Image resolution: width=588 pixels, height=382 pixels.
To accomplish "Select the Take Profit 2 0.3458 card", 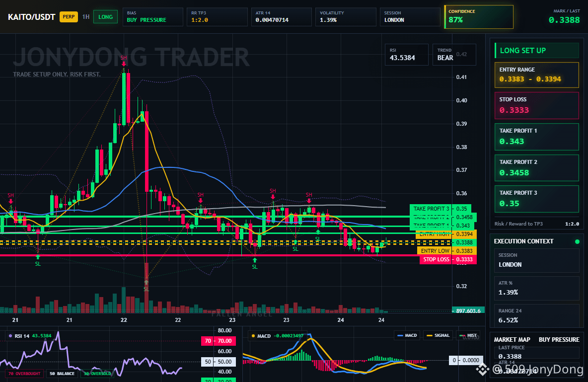I will (537, 168).
